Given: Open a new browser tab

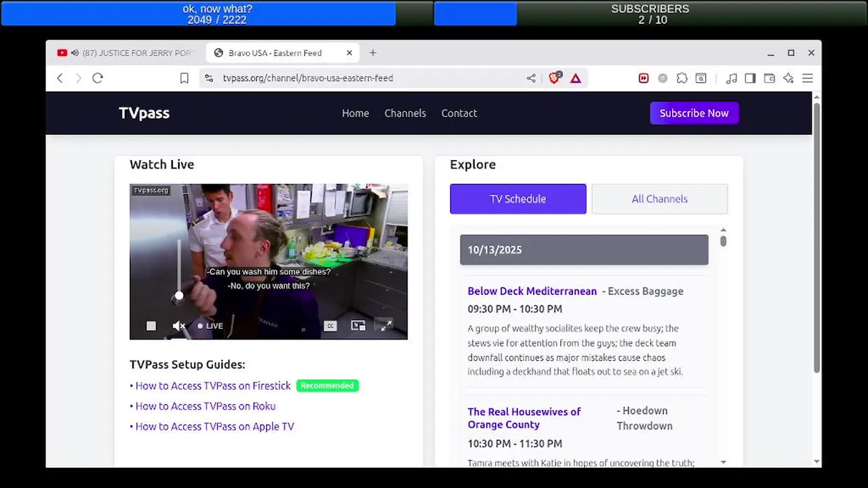Looking at the screenshot, I should (372, 53).
